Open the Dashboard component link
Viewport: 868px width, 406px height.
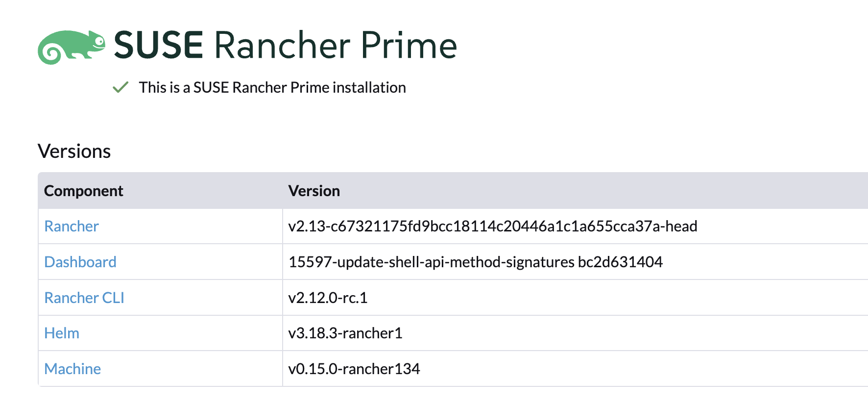[x=80, y=262]
